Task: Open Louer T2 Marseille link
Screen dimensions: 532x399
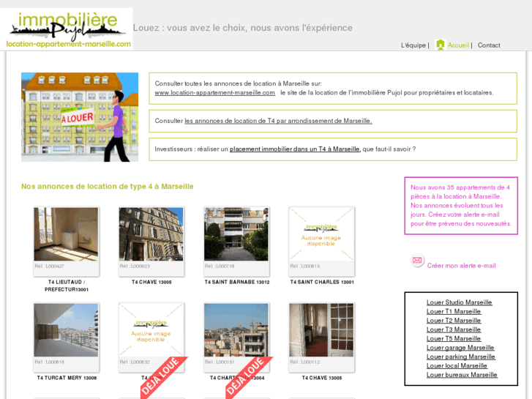Action: pos(453,321)
